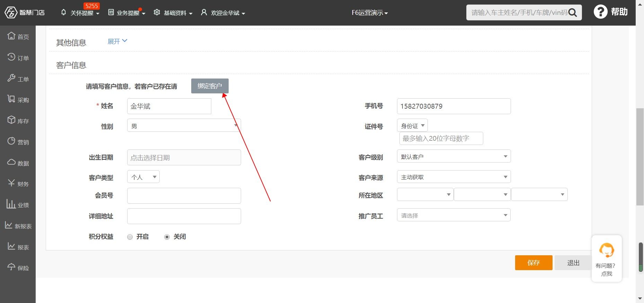Image resolution: width=644 pixels, height=303 pixels.
Task: Open the 基础资料 menu
Action: pyautogui.click(x=178, y=13)
